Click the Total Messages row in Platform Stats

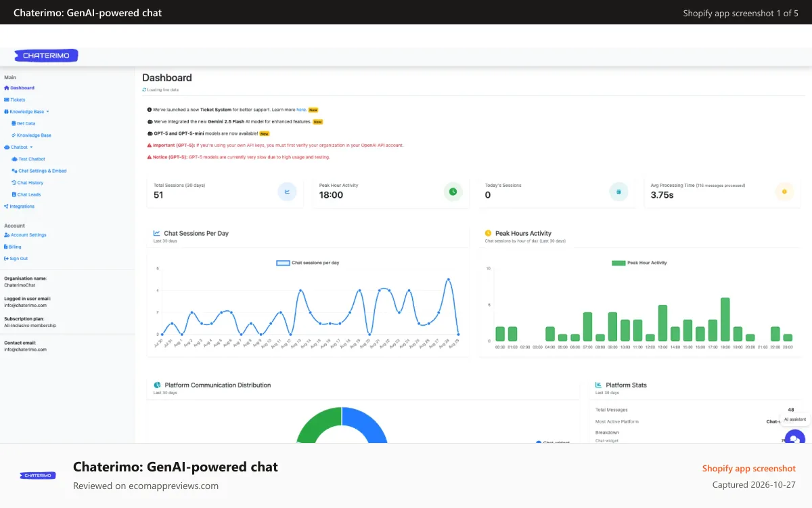(x=696, y=410)
